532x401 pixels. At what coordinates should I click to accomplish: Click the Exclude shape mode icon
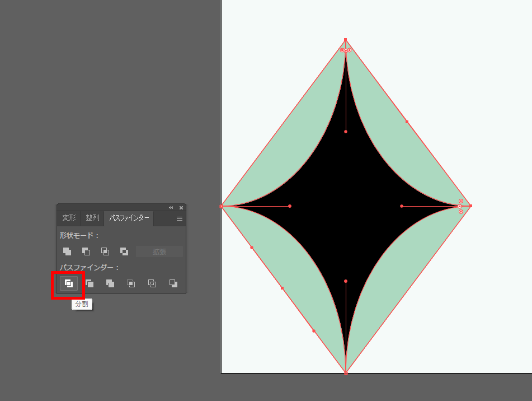click(124, 251)
